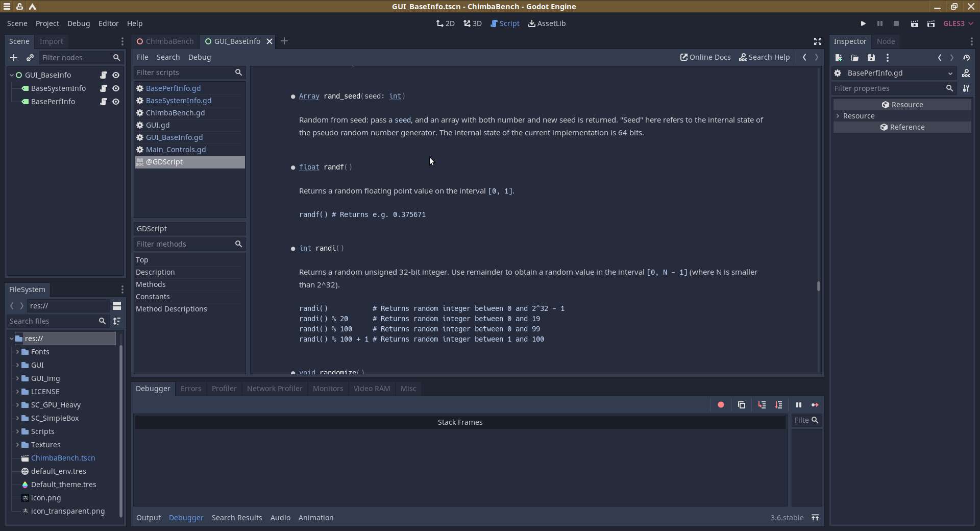Hide the BasePerfInfo node
The width and height of the screenshot is (980, 531).
116,102
